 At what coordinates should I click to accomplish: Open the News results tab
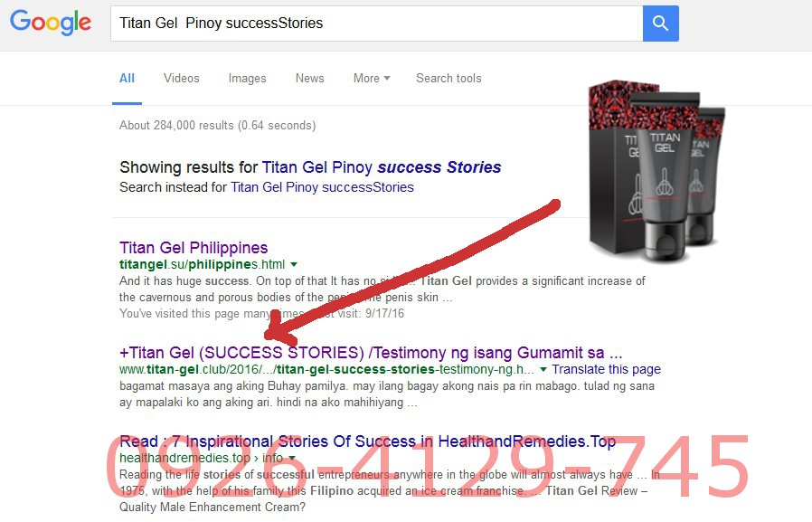[309, 78]
